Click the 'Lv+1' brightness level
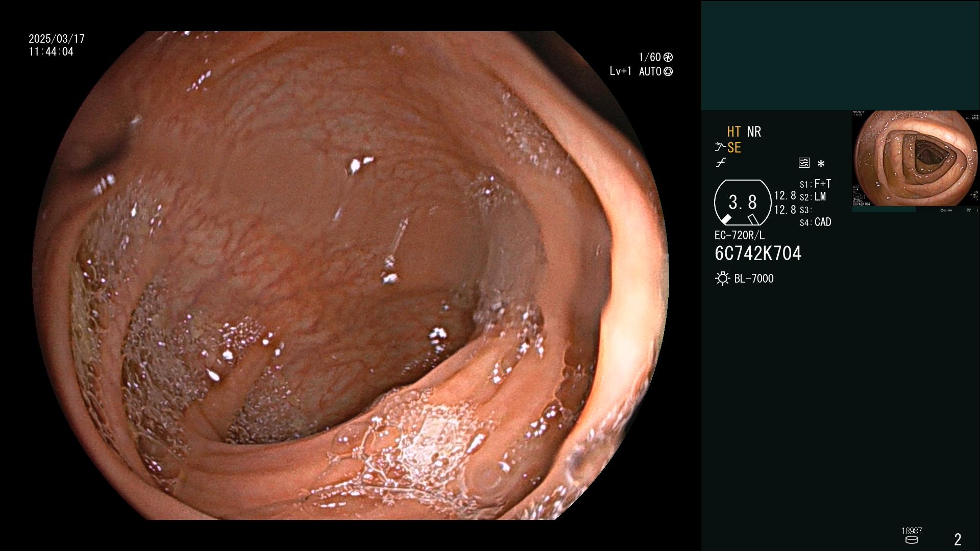Screen dimensions: 980x551 [621, 71]
